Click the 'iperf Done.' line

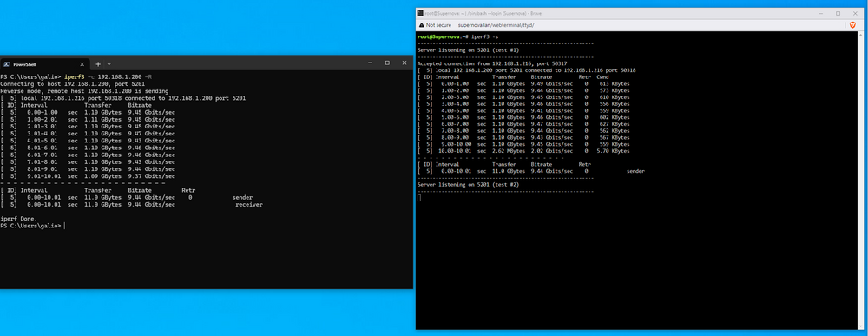pyautogui.click(x=19, y=219)
